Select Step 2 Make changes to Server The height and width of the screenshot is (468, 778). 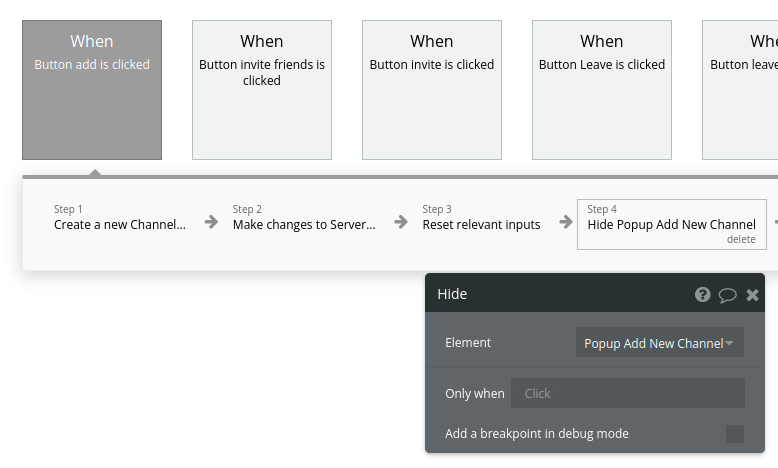pos(304,218)
